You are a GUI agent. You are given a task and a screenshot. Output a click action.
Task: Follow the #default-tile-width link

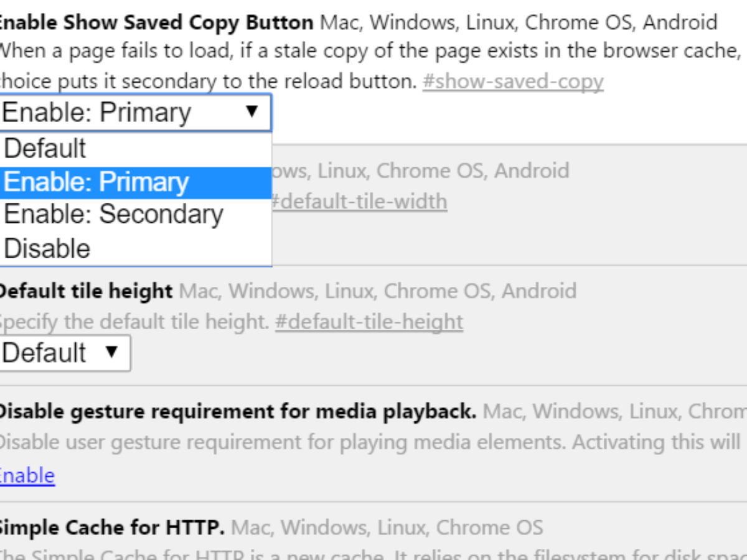359,201
